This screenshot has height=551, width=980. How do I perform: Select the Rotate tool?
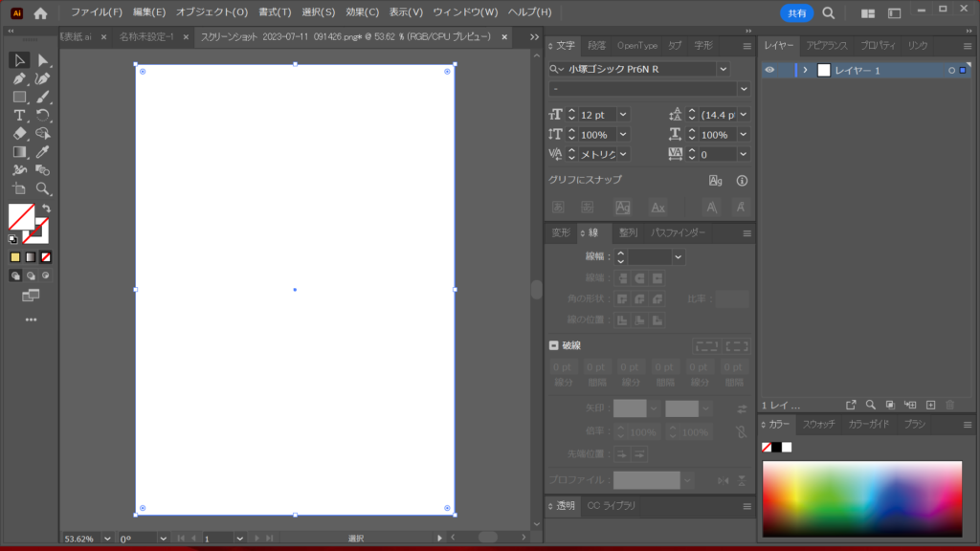(x=42, y=115)
